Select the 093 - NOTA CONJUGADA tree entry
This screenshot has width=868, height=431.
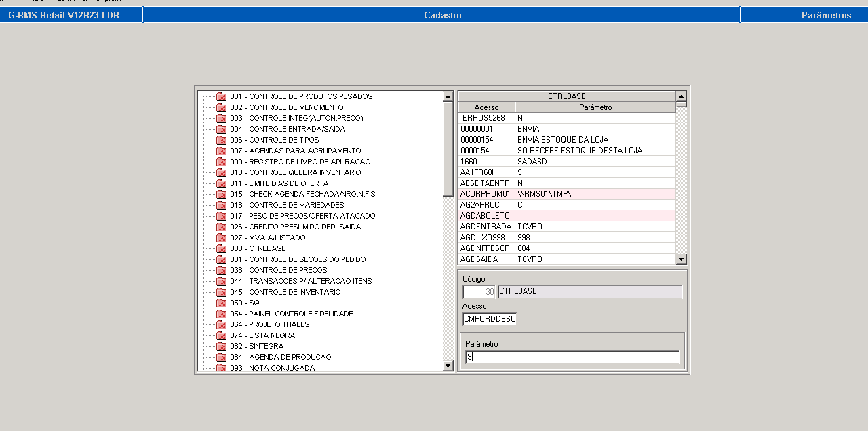point(272,368)
